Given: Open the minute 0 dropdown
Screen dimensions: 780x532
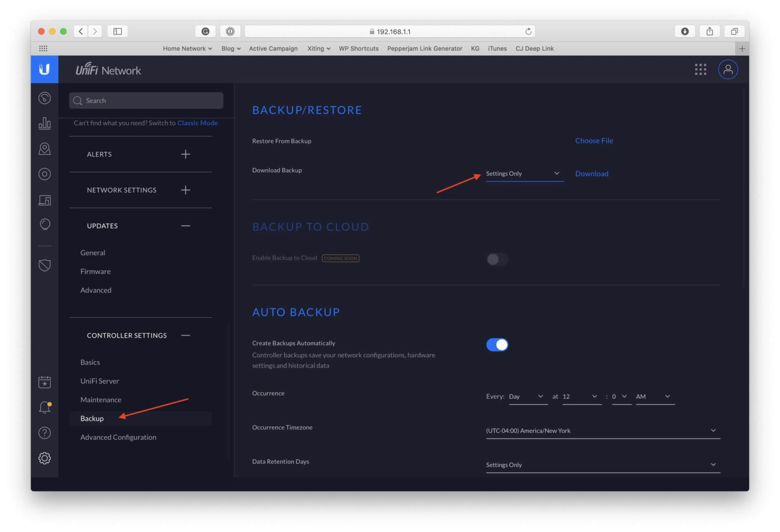Looking at the screenshot, I should click(x=622, y=397).
